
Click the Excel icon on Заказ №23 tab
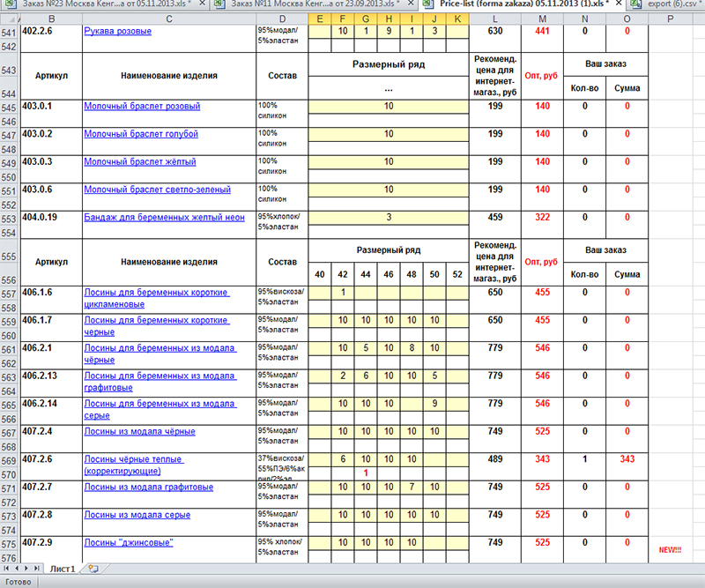click(11, 4)
